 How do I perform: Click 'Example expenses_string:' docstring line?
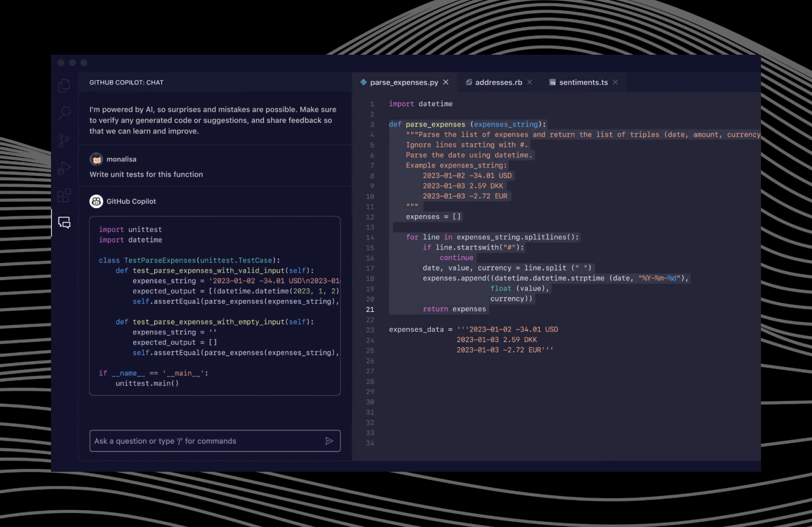pos(456,165)
